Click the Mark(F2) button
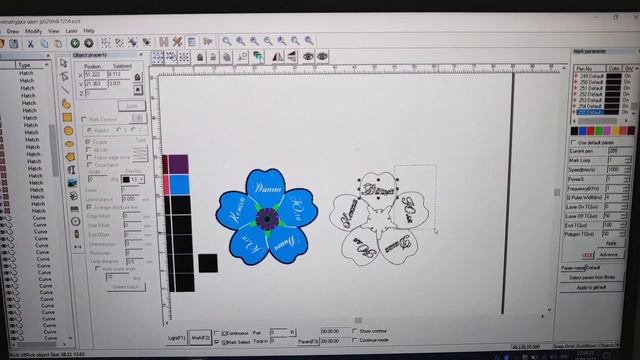Viewport: 640px width, 360px height. [x=200, y=338]
